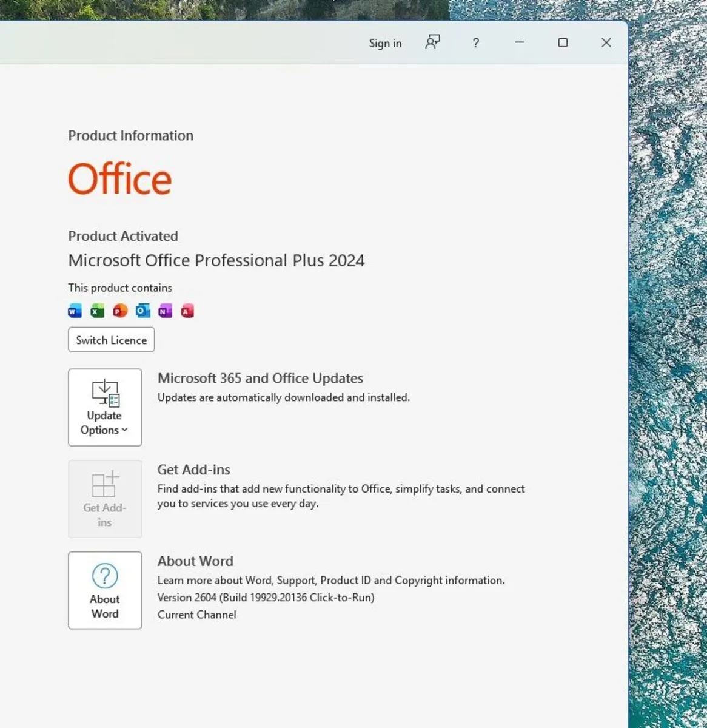Image resolution: width=707 pixels, height=728 pixels.
Task: Click the Excel app icon
Action: point(97,311)
